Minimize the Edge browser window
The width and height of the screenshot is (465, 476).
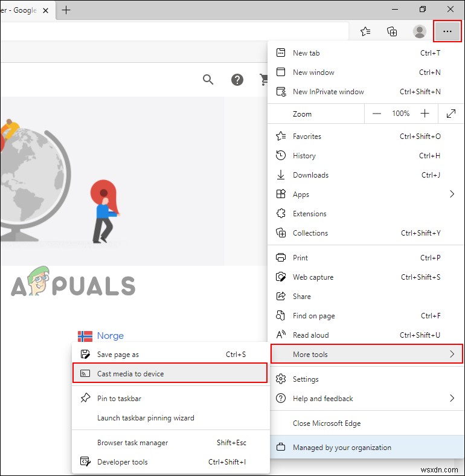click(x=395, y=10)
